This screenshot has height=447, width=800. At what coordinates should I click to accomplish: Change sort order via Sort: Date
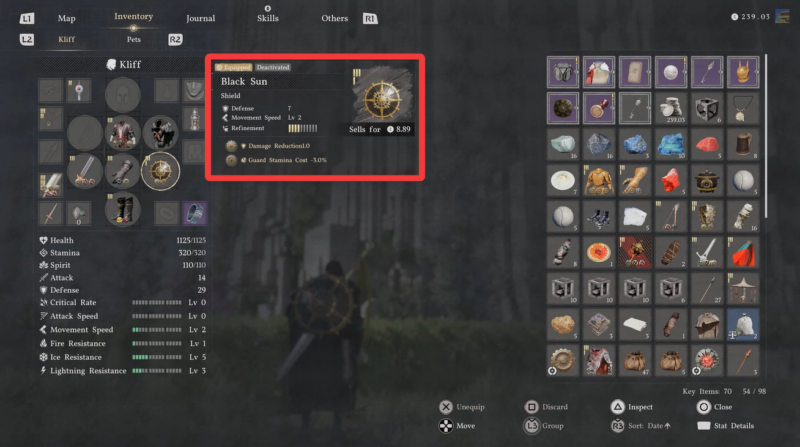(641, 426)
